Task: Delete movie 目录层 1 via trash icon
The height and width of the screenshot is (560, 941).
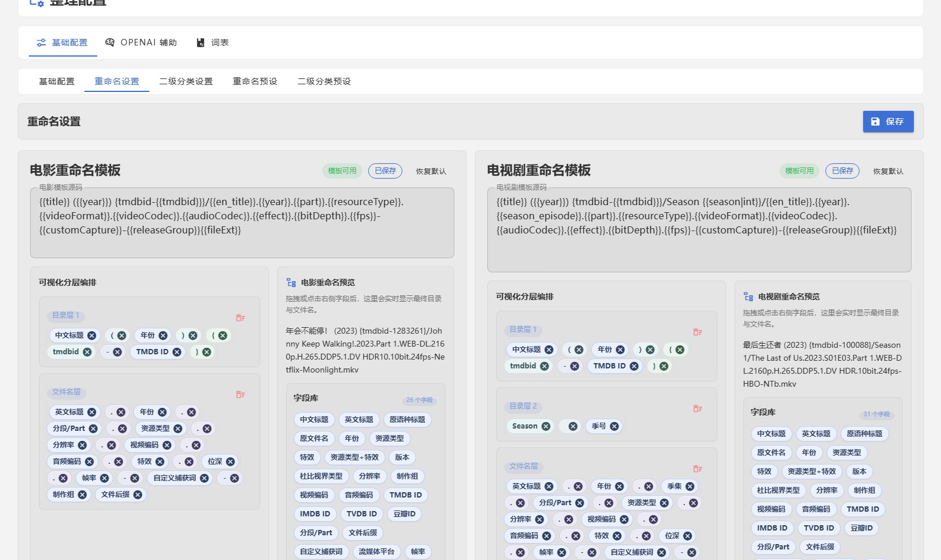Action: pos(240,318)
